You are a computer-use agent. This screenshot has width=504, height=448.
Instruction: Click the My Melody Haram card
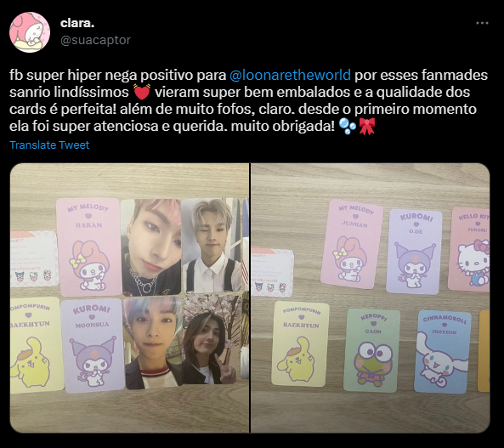pyautogui.click(x=88, y=247)
